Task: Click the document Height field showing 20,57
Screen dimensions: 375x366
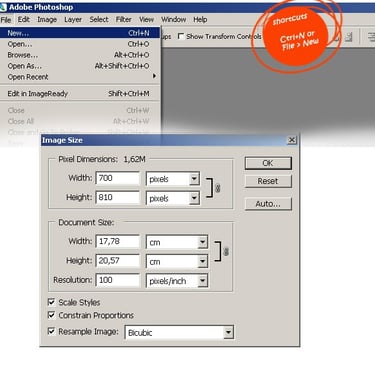Action: (x=117, y=261)
